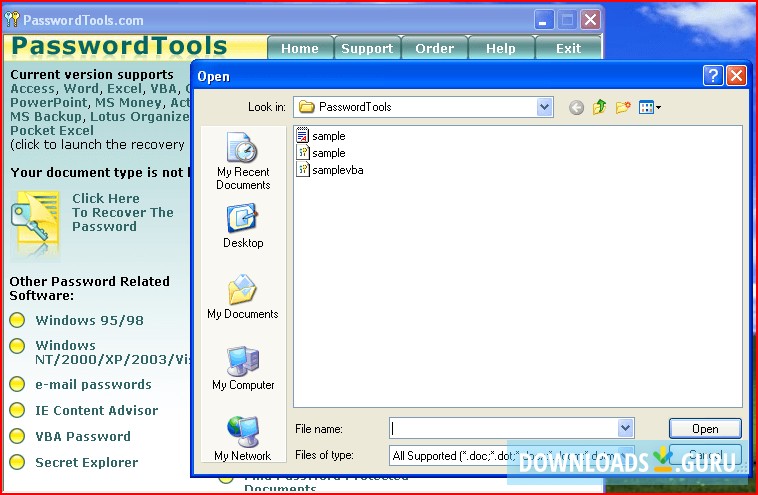Go back using the Open dialog back arrow
This screenshot has width=758, height=495.
[576, 107]
